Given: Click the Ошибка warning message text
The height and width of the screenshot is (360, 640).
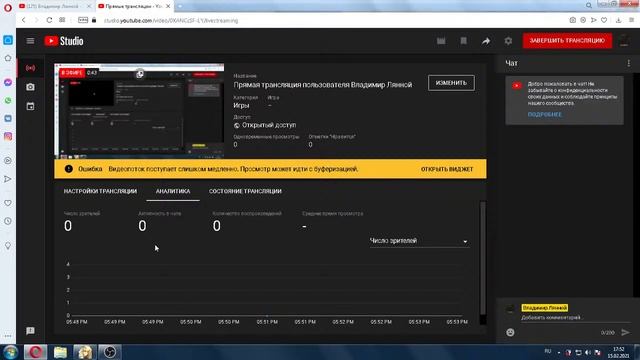Looking at the screenshot, I should click(233, 169).
